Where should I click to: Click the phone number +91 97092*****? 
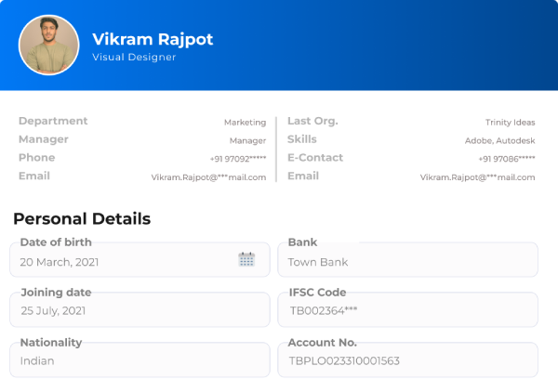(238, 159)
